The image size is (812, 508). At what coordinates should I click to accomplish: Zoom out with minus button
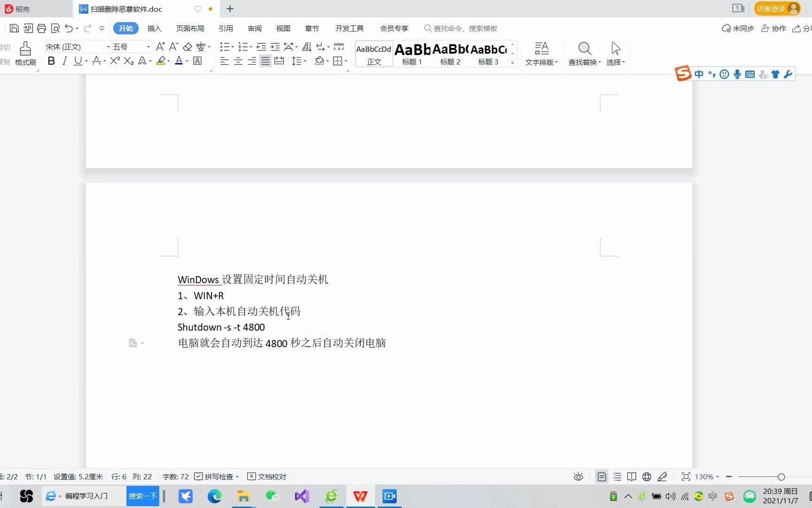[x=729, y=476]
